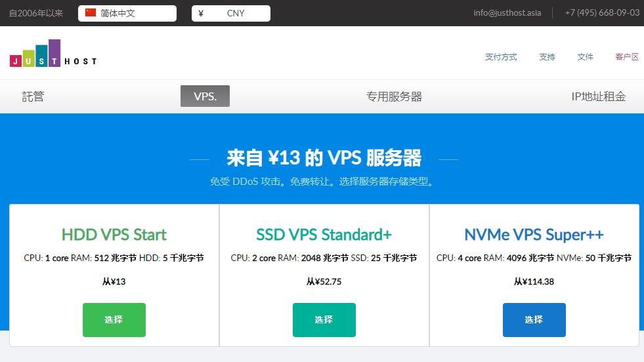Open the CNY currency dropdown
The image size is (644, 362).
[231, 13]
